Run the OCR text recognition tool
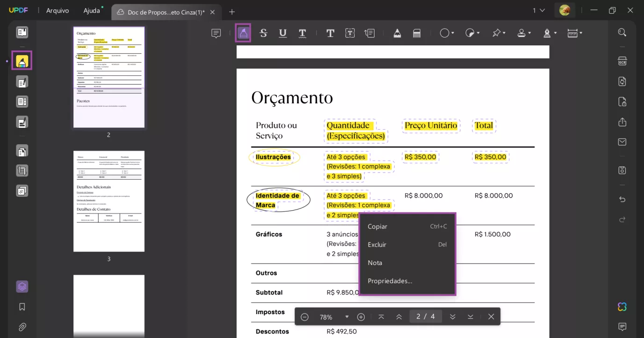644x338 pixels. pyautogui.click(x=622, y=61)
